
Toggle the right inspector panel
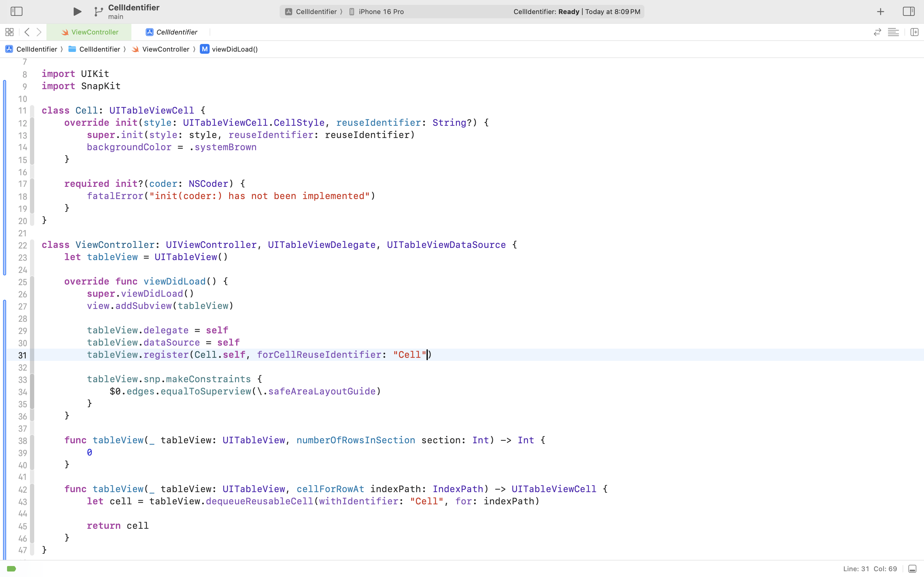pos(908,12)
